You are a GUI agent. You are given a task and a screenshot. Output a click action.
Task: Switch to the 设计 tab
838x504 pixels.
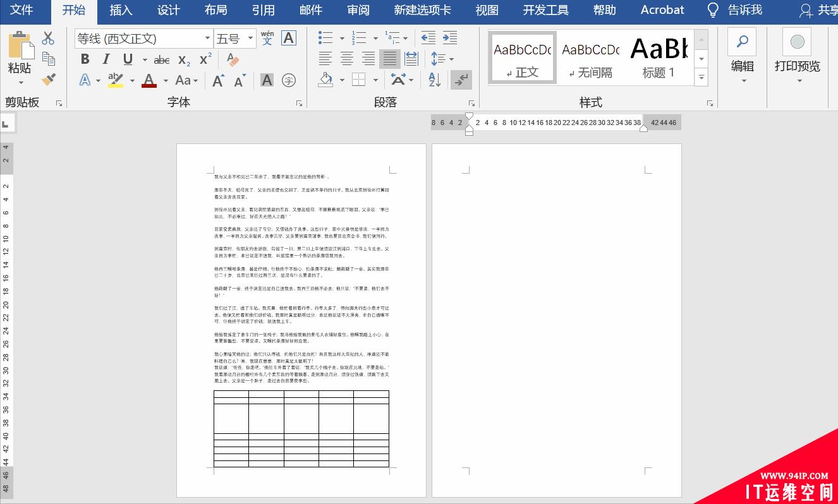click(168, 10)
